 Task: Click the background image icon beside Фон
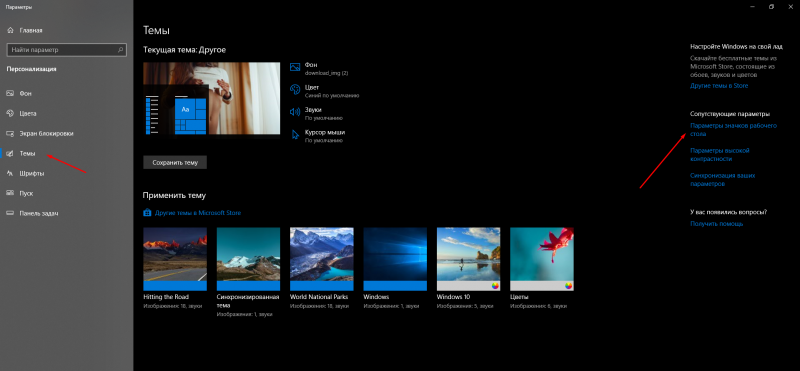tap(294, 67)
